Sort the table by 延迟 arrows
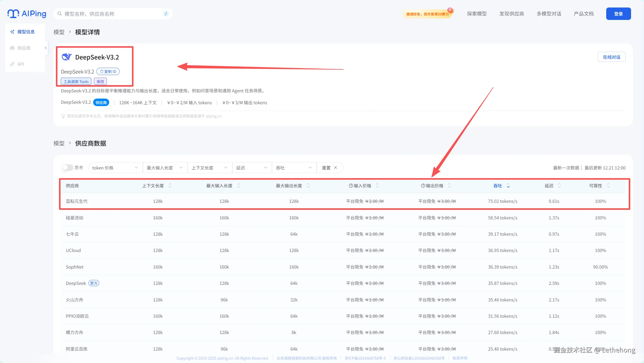Viewport: 644px width, 363px height. (559, 186)
